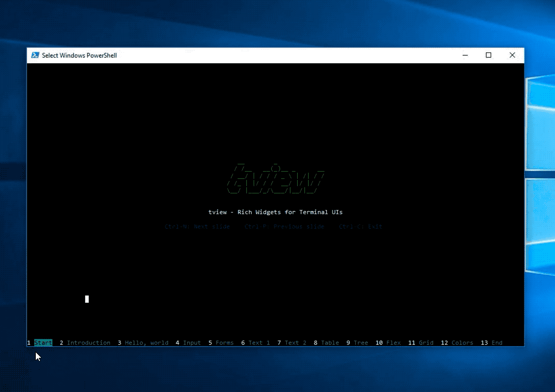Switch to the Text 1 slide
Image resolution: width=555 pixels, height=392 pixels.
[259, 342]
